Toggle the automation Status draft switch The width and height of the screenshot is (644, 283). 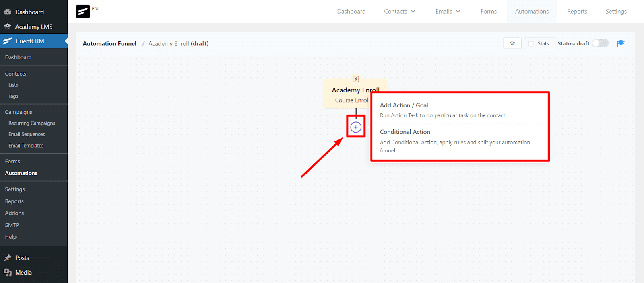pyautogui.click(x=600, y=43)
